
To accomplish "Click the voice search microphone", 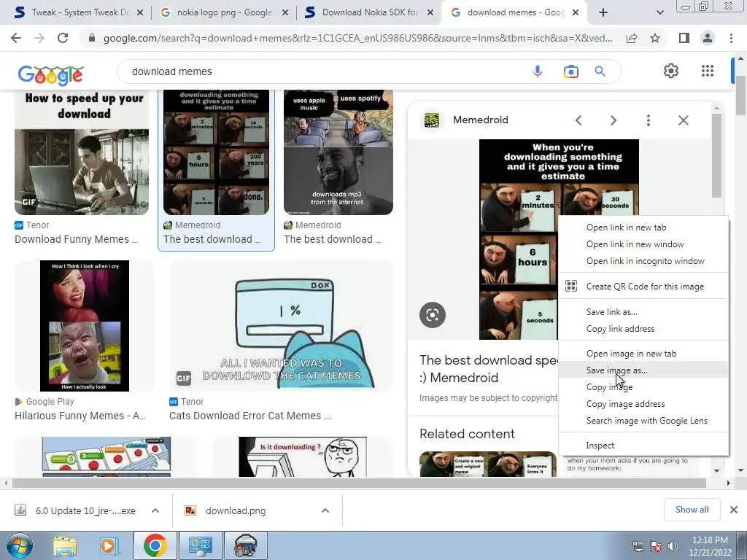I will pos(538,71).
